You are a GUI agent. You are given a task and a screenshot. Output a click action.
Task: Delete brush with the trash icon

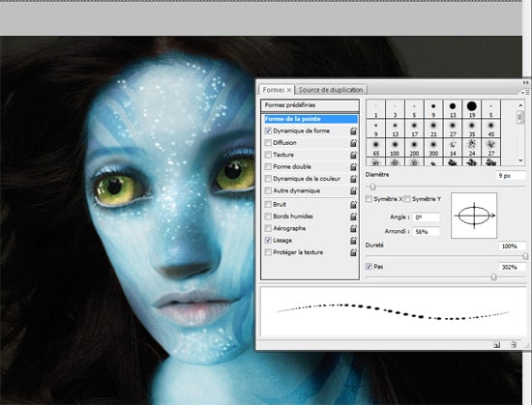pos(514,345)
